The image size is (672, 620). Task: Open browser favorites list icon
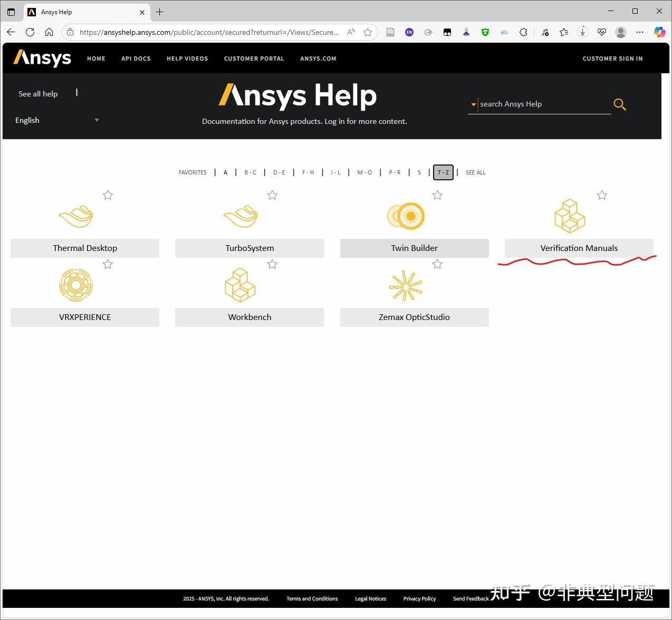click(564, 32)
